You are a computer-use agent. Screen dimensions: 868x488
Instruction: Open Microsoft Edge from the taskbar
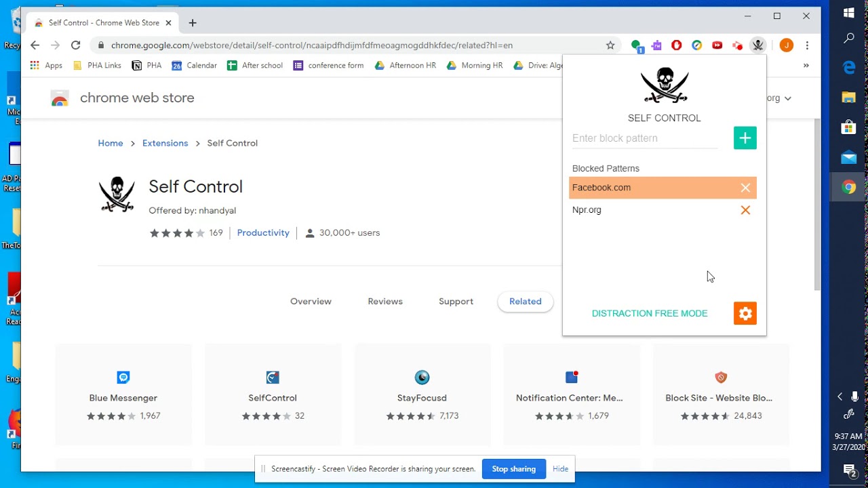(849, 68)
